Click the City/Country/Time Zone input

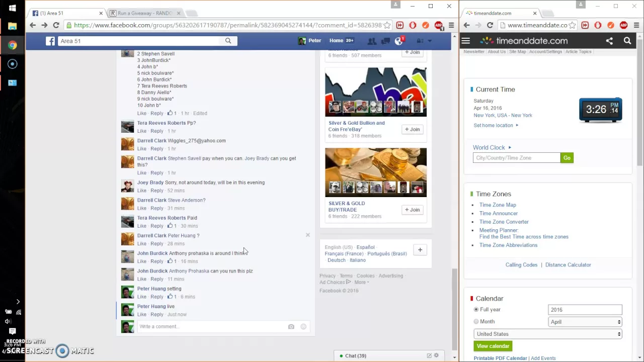(516, 158)
